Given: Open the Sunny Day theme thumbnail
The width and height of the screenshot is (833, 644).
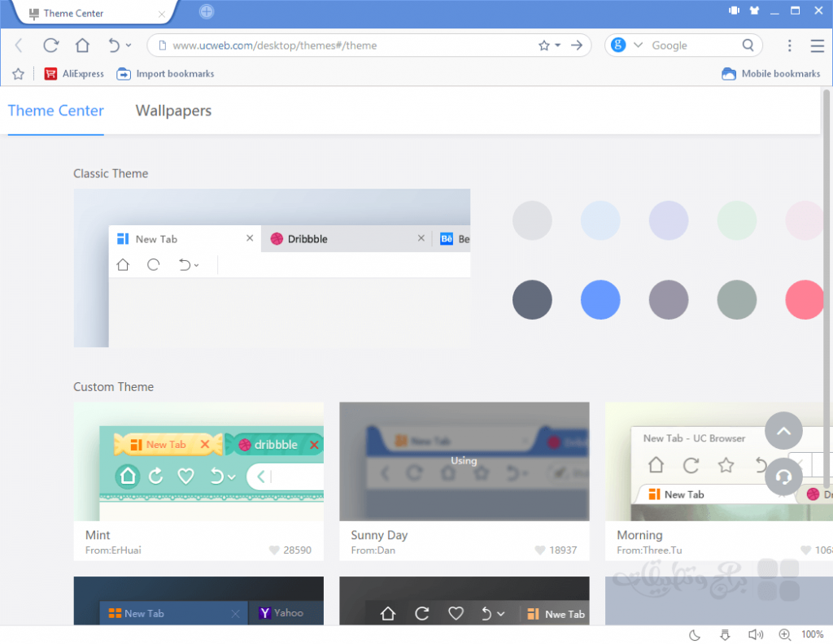Looking at the screenshot, I should coord(464,461).
